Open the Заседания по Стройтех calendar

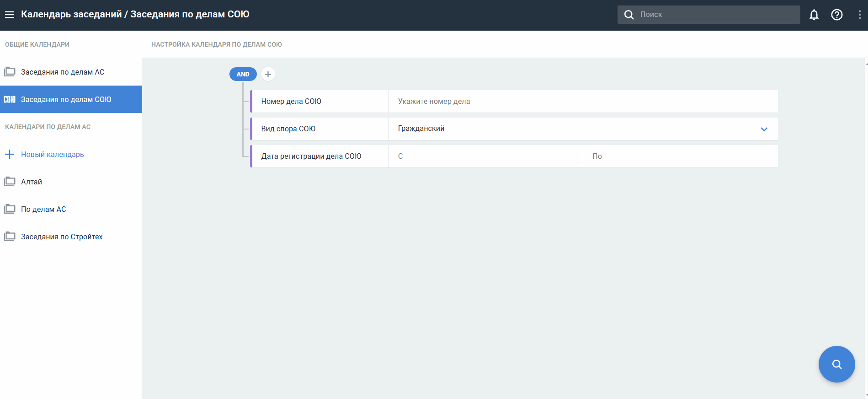point(62,237)
